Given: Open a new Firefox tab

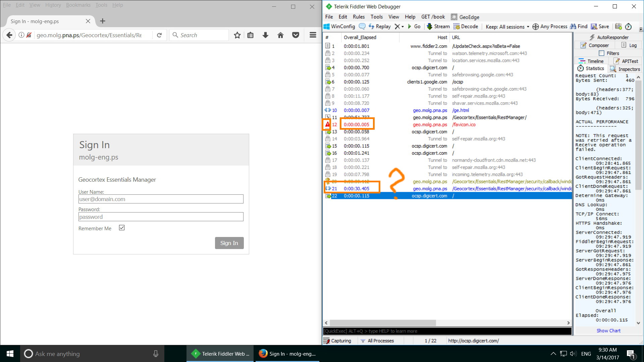Looking at the screenshot, I should pyautogui.click(x=103, y=21).
